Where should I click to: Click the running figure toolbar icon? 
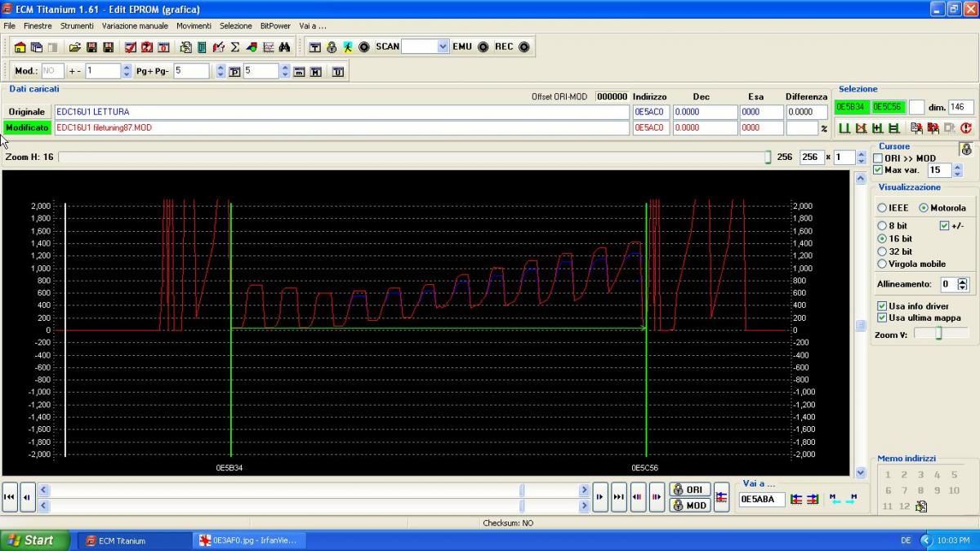348,47
